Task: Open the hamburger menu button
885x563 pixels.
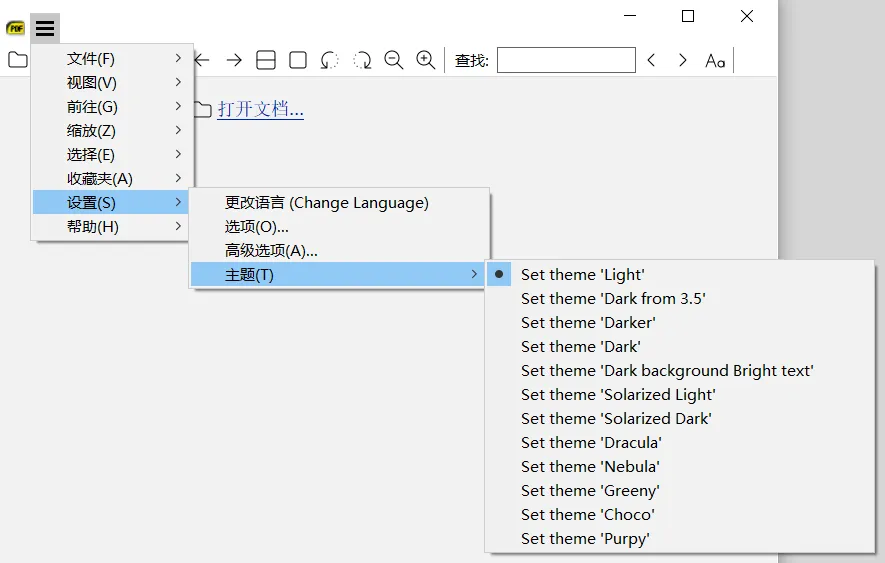Action: pyautogui.click(x=45, y=28)
